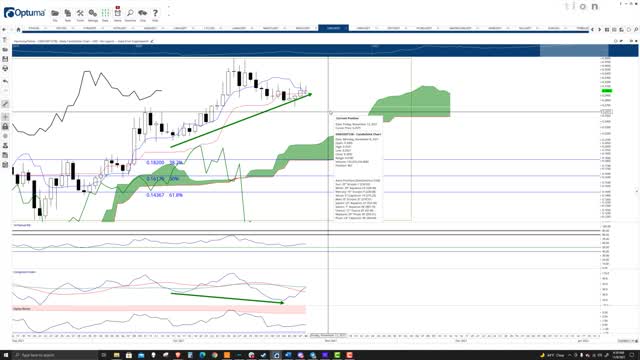
Task: Click the green current price label
Action: point(607,91)
